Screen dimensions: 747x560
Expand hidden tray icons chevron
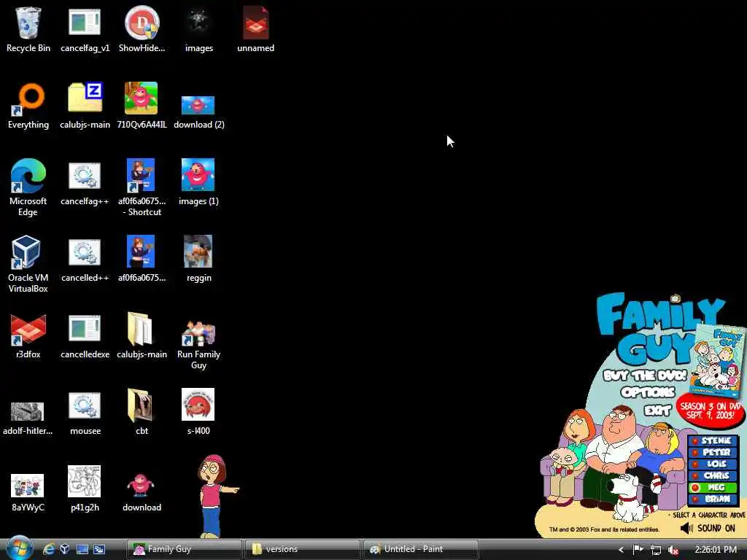[621, 550]
